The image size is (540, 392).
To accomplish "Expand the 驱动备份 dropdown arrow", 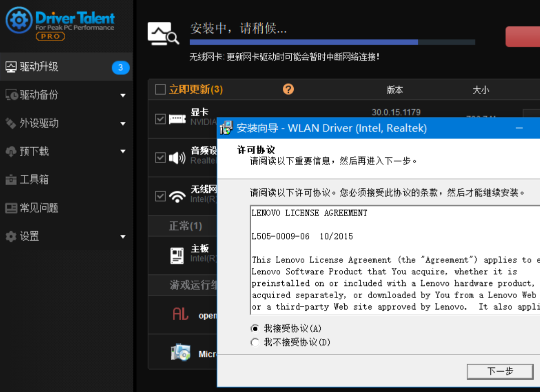I will [123, 95].
